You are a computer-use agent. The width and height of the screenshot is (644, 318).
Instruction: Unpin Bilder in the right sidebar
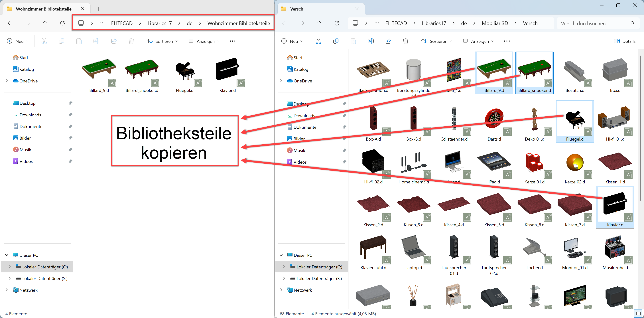coord(344,139)
